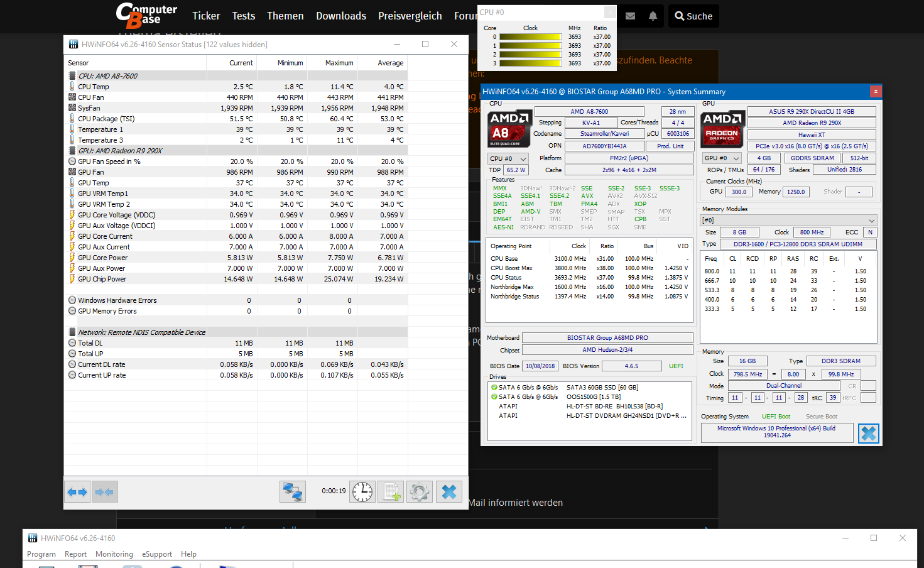
Task: Click the Core 0 clock bar in CPU #0 window
Action: (531, 37)
